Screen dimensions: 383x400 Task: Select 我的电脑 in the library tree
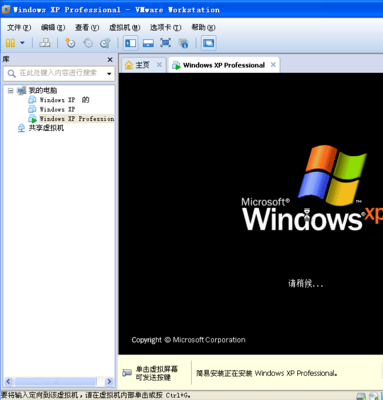coord(43,90)
